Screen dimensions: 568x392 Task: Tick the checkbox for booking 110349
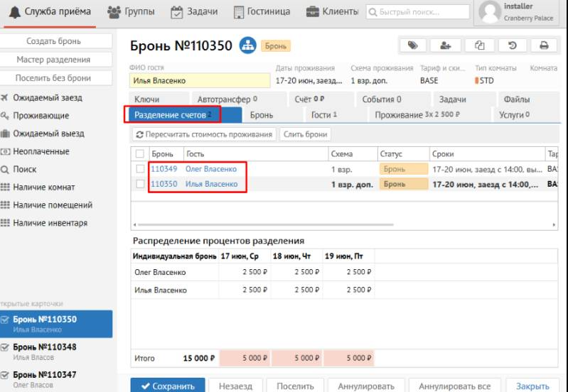(x=140, y=169)
